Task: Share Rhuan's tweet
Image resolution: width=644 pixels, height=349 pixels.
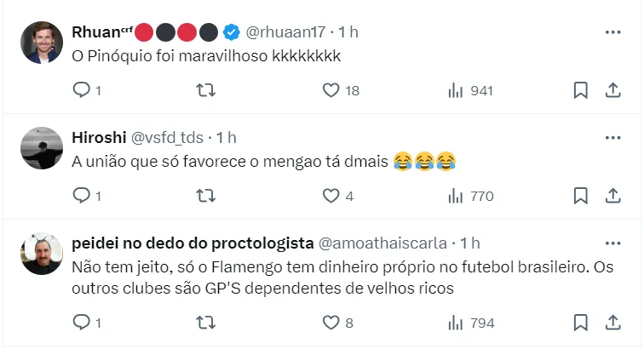Action: click(x=612, y=90)
